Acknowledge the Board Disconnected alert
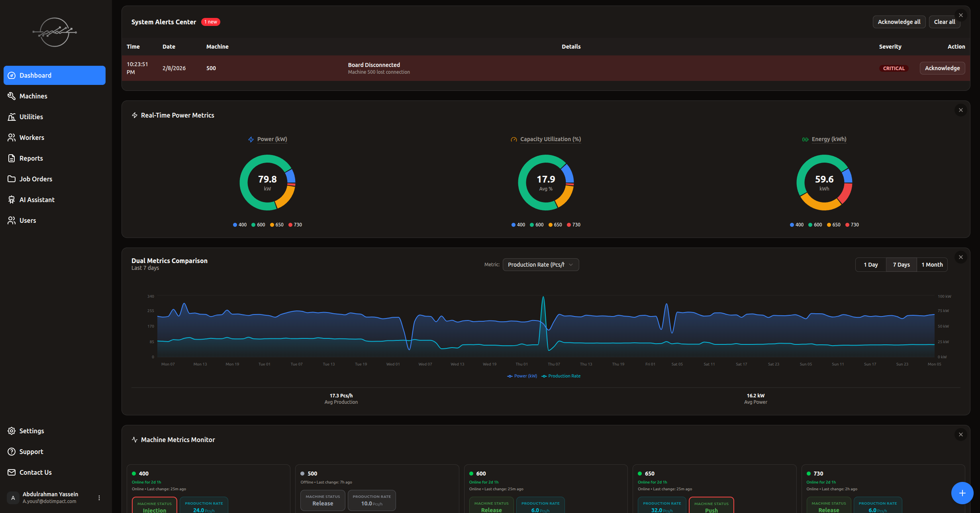The image size is (980, 513). coord(942,68)
